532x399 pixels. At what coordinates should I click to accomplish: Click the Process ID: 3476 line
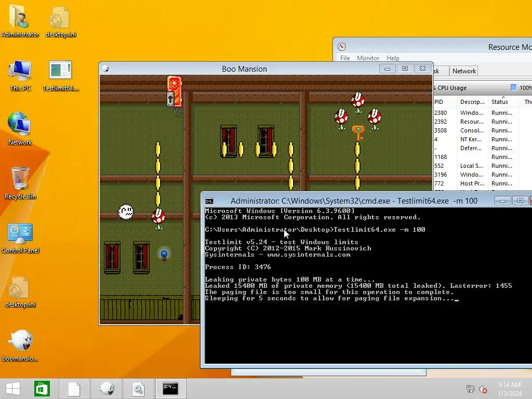tap(238, 267)
